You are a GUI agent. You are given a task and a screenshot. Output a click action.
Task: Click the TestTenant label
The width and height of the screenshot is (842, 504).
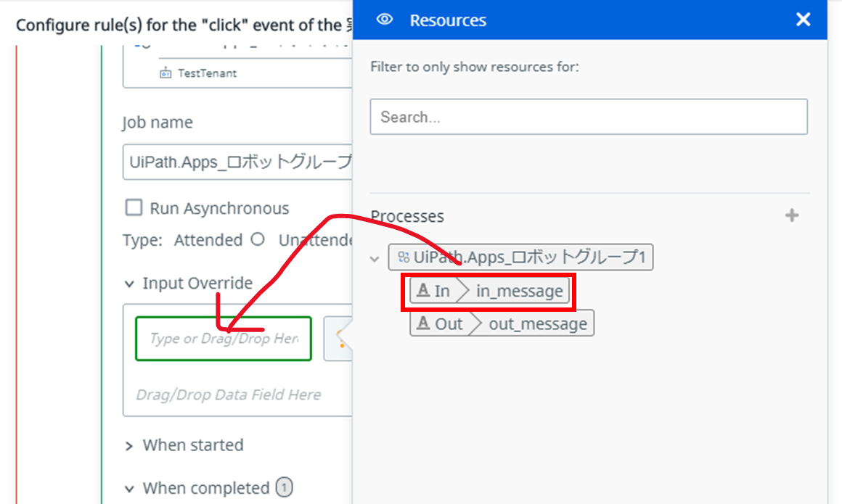(208, 73)
